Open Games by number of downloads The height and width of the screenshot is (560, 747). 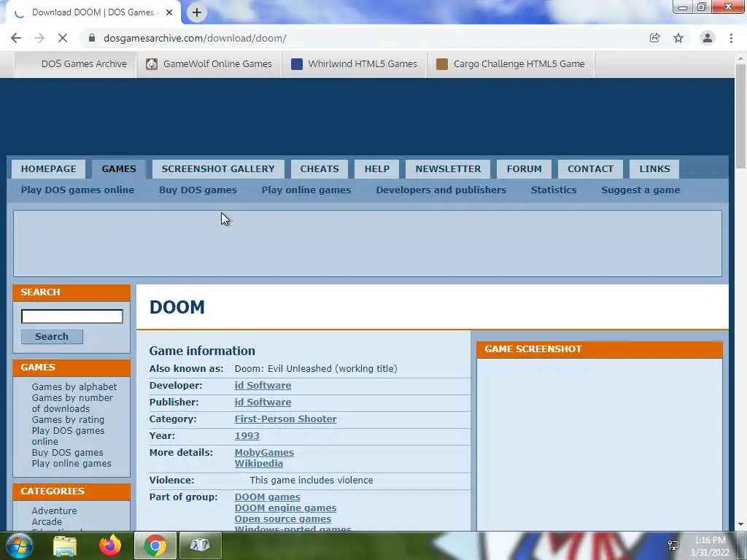[x=72, y=403]
